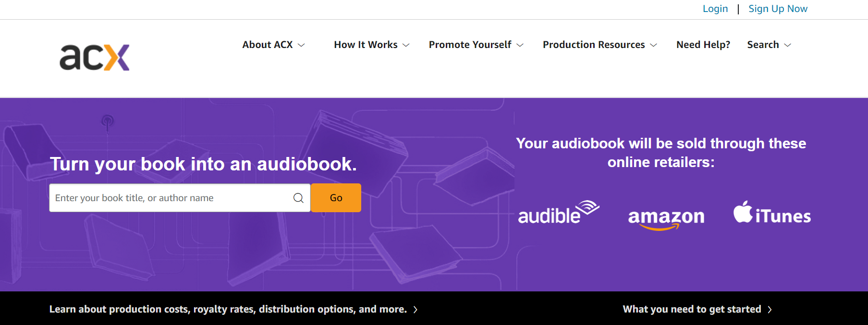This screenshot has width=868, height=325.
Task: Click arrow after production costs banner text
Action: [x=416, y=310]
